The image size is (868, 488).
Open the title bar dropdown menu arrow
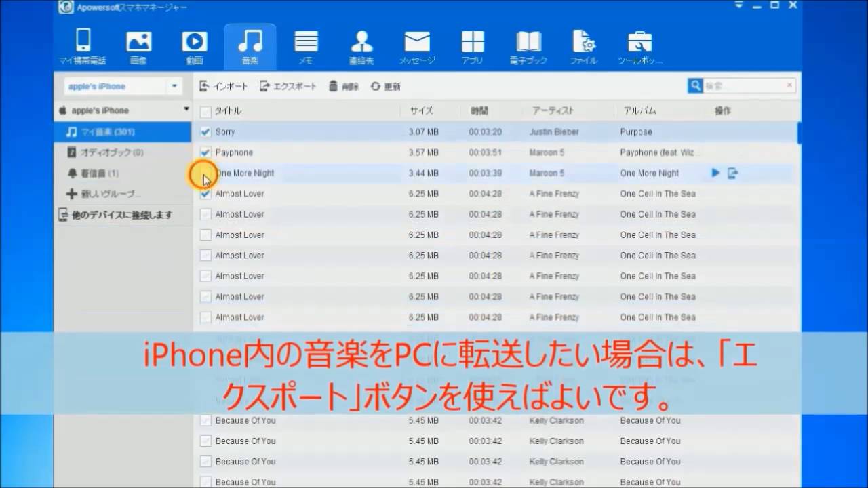click(x=738, y=5)
